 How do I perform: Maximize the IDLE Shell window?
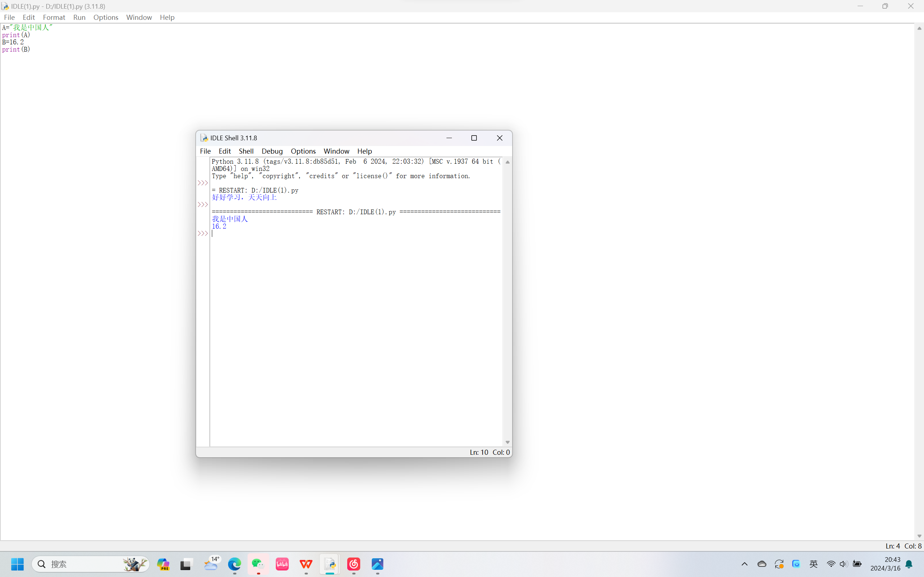(474, 138)
